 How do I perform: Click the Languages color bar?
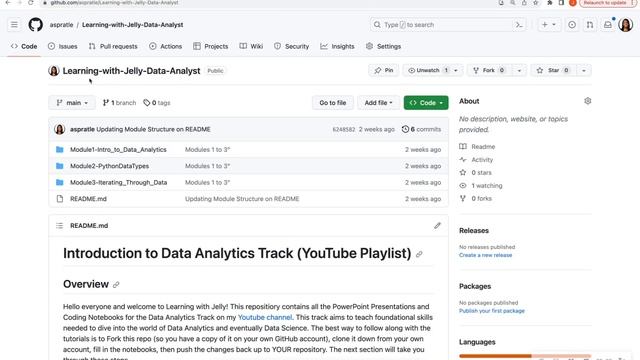tap(525, 356)
